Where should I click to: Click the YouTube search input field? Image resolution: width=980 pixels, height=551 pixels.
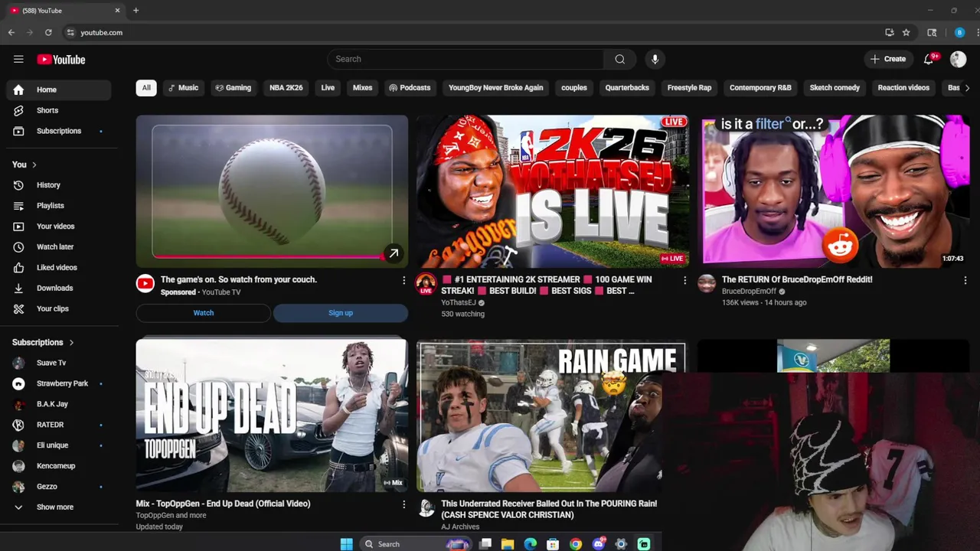point(465,59)
